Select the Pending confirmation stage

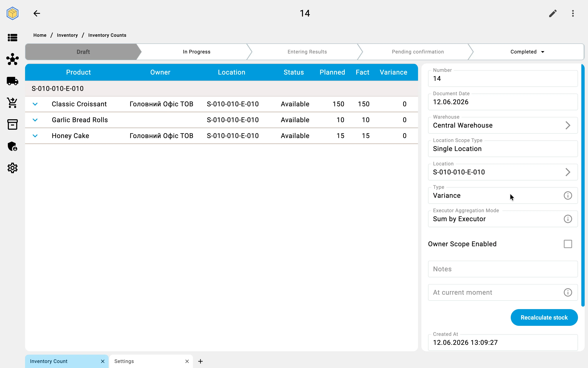[418, 52]
